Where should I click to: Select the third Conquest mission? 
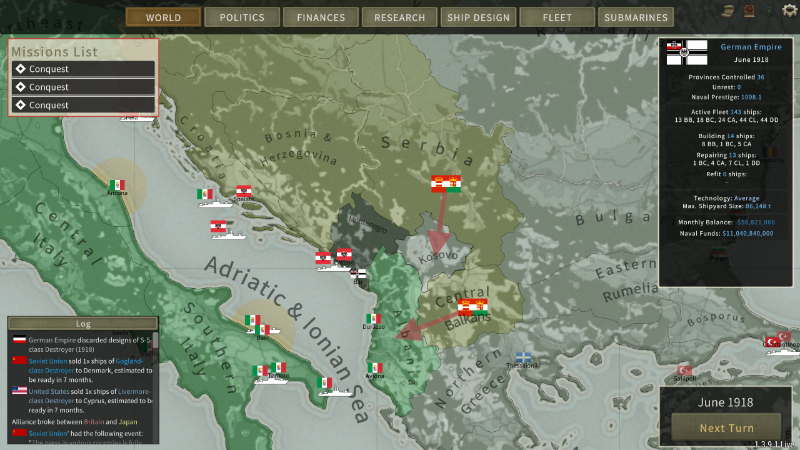[83, 104]
